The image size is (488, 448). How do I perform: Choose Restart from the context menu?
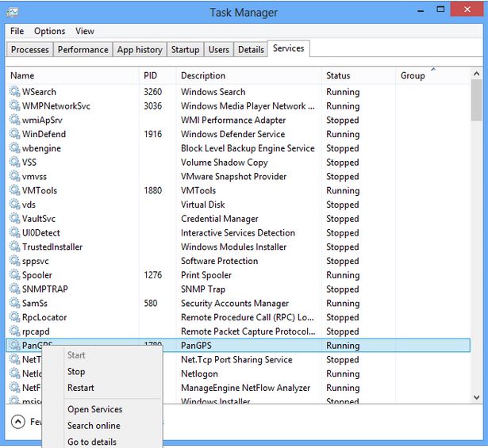(x=81, y=388)
